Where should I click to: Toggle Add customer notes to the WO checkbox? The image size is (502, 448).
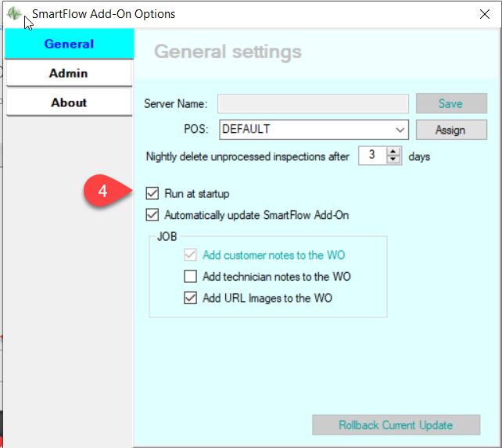(190, 255)
